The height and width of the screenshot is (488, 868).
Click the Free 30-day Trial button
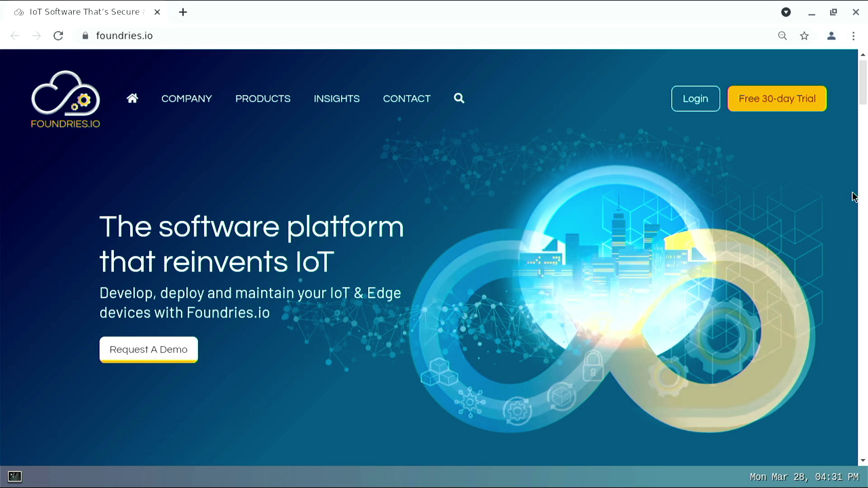coord(777,99)
